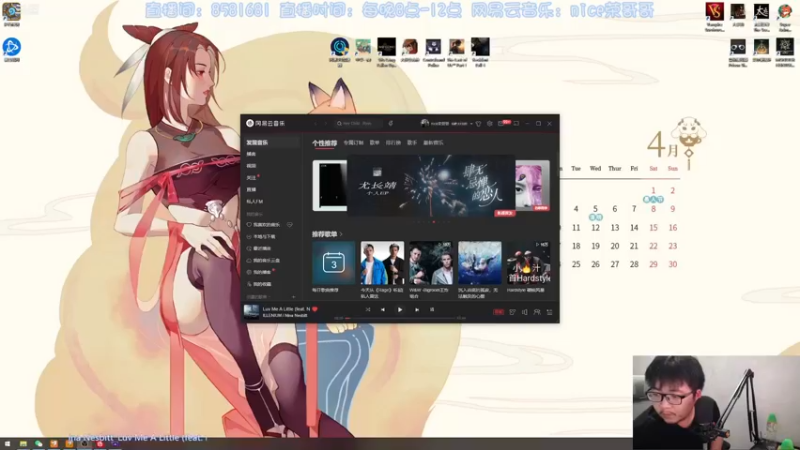Viewport: 800px width, 450px height.
Task: Open 视频 in the sidebar
Action: point(252,166)
